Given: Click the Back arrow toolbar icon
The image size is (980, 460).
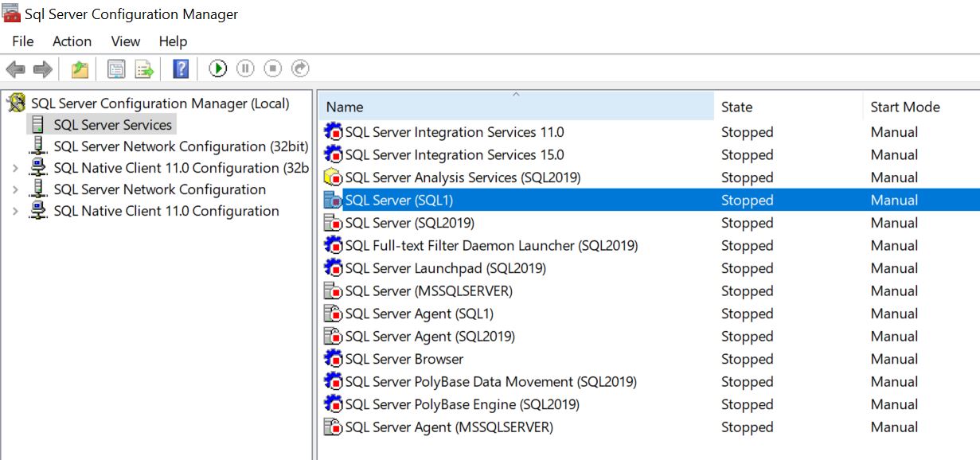Looking at the screenshot, I should point(15,69).
